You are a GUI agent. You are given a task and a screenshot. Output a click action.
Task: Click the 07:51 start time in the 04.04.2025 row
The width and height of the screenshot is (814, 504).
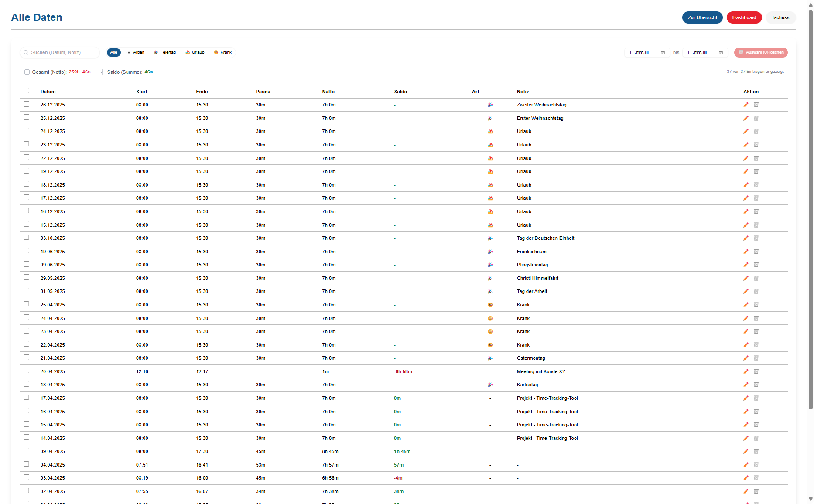point(142,465)
